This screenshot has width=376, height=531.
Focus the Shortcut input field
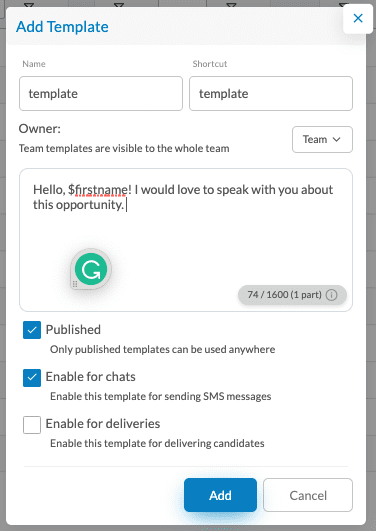[x=271, y=93]
